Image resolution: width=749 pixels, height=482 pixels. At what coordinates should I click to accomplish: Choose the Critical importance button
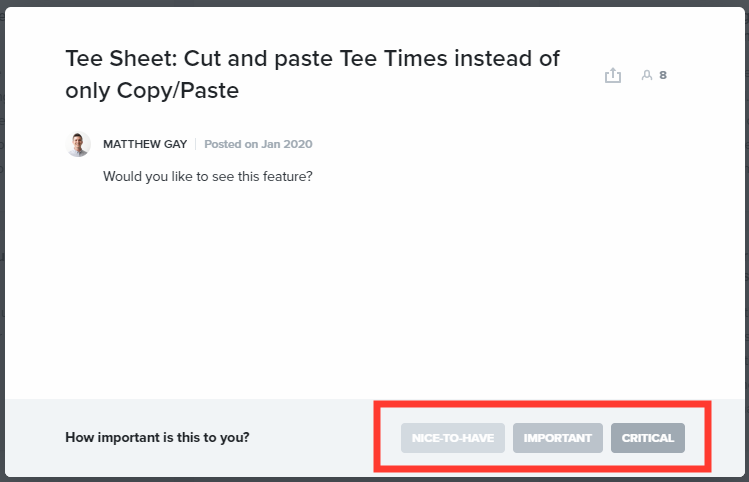point(648,438)
